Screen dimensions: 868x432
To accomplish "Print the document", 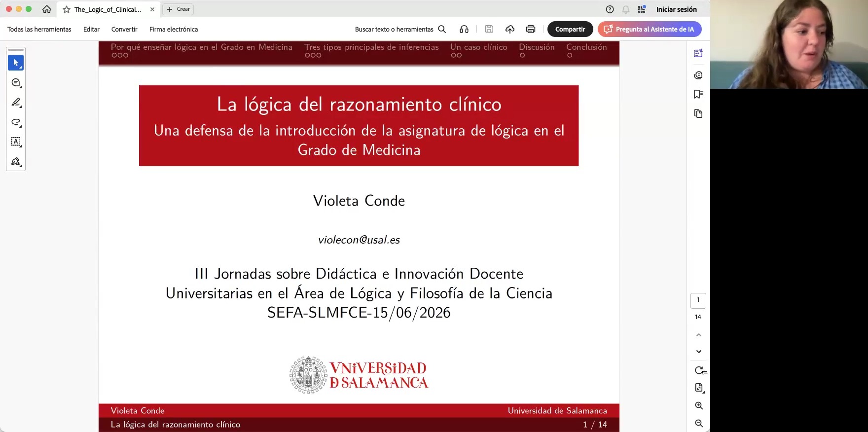I will pos(531,30).
